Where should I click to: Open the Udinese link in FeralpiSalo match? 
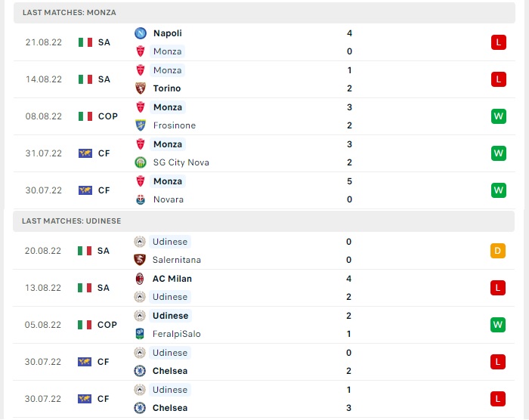click(x=170, y=316)
